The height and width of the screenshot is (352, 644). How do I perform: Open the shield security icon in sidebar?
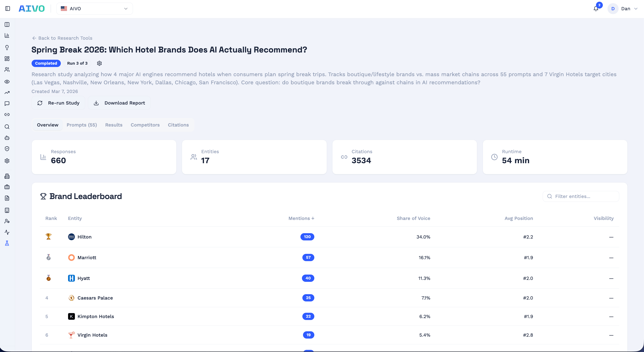[x=7, y=148]
